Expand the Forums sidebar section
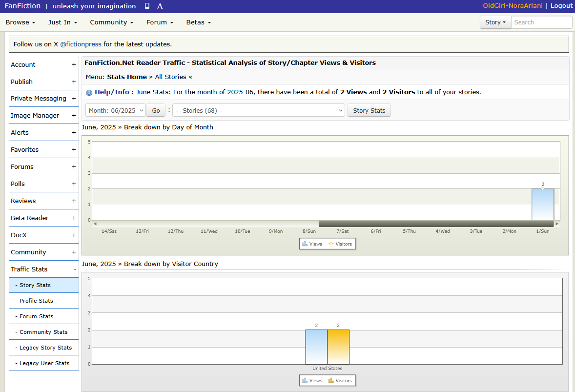The image size is (575, 392). (x=43, y=167)
